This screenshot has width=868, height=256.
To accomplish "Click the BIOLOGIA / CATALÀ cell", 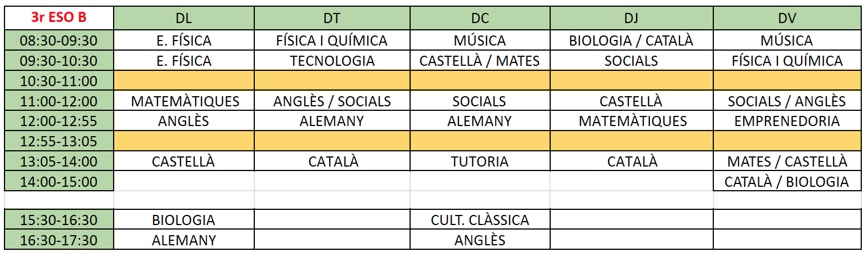I will [x=631, y=41].
